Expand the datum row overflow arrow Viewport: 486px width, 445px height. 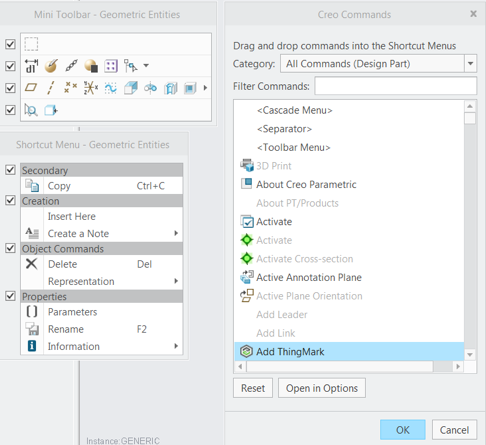pyautogui.click(x=205, y=88)
